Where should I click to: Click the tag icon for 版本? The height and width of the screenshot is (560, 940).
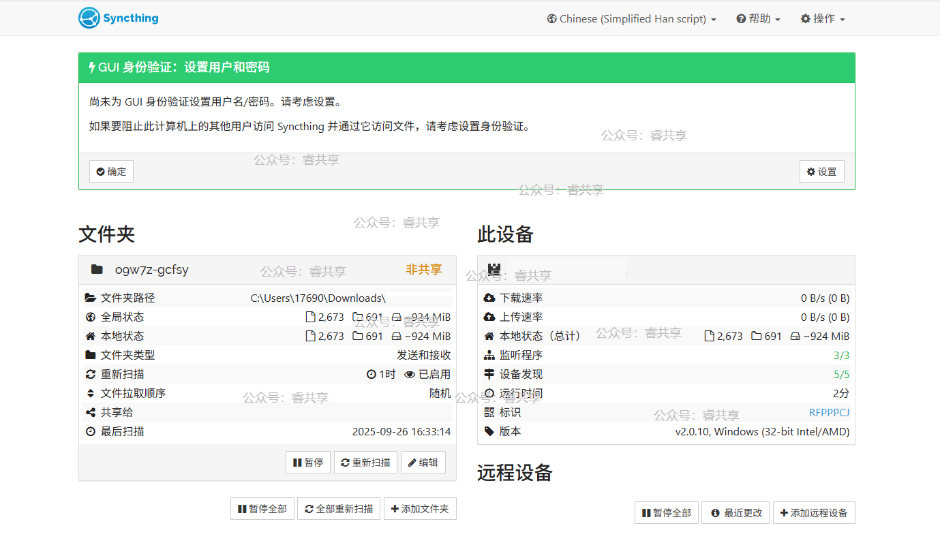pyautogui.click(x=489, y=431)
